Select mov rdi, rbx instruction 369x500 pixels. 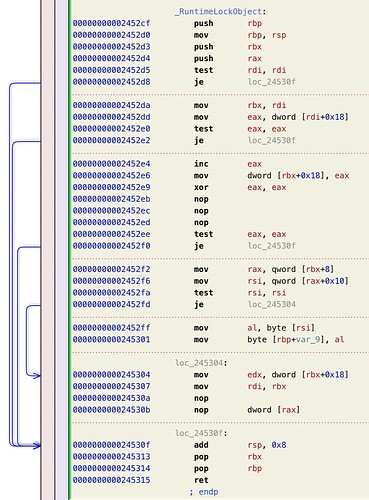[240, 386]
